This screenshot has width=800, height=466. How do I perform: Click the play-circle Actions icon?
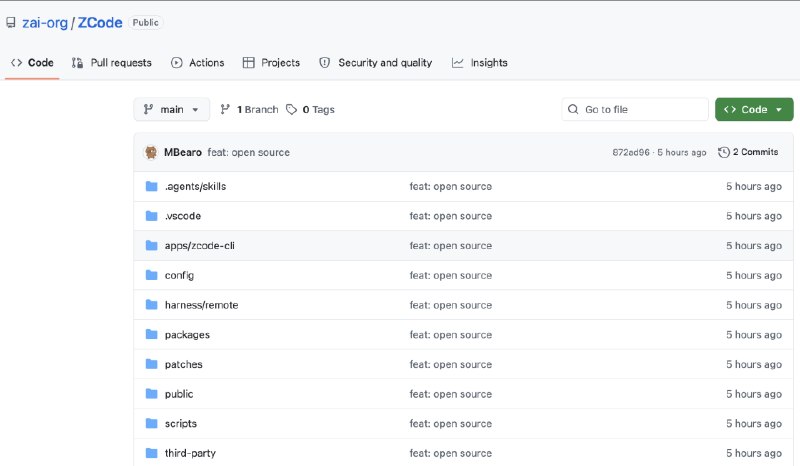[177, 63]
